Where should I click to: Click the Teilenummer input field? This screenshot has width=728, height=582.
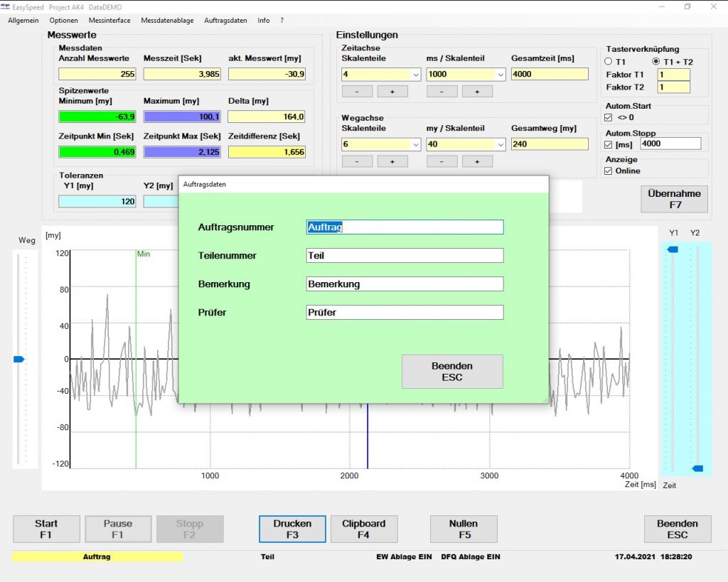point(404,256)
